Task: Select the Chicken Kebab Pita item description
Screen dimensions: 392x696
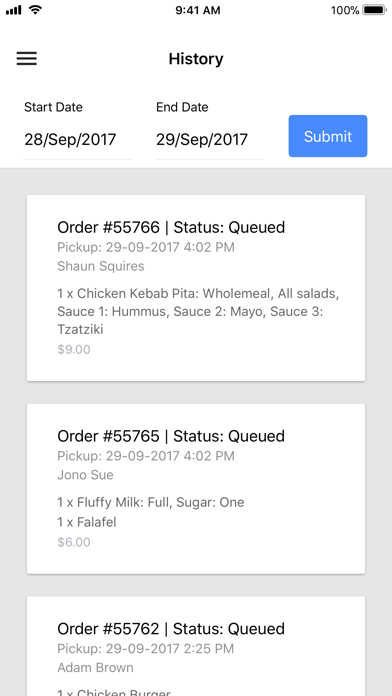Action: [x=198, y=312]
